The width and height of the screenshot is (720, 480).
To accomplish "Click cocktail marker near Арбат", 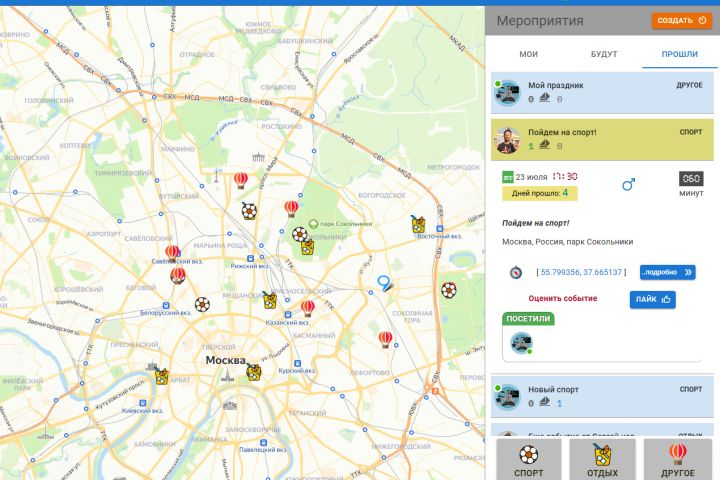I will (161, 376).
